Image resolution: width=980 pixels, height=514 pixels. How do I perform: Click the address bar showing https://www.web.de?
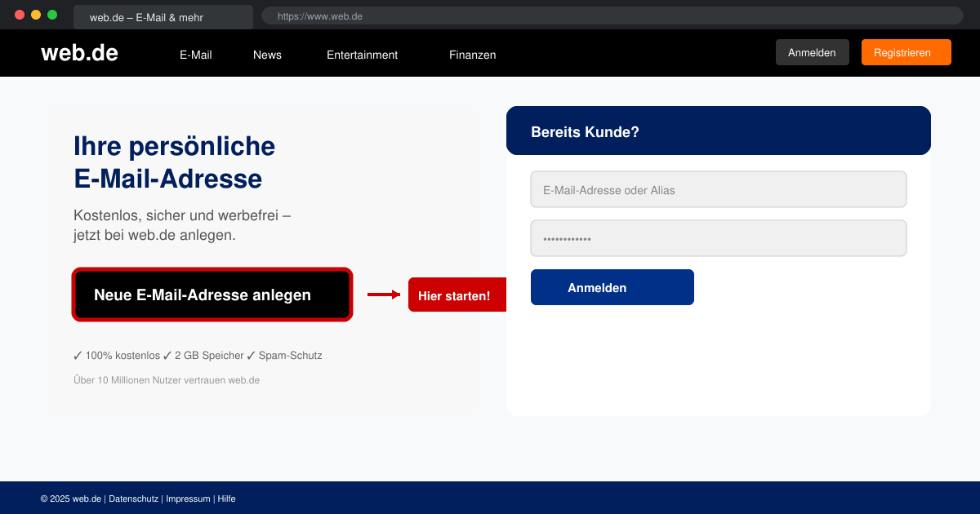click(x=612, y=16)
